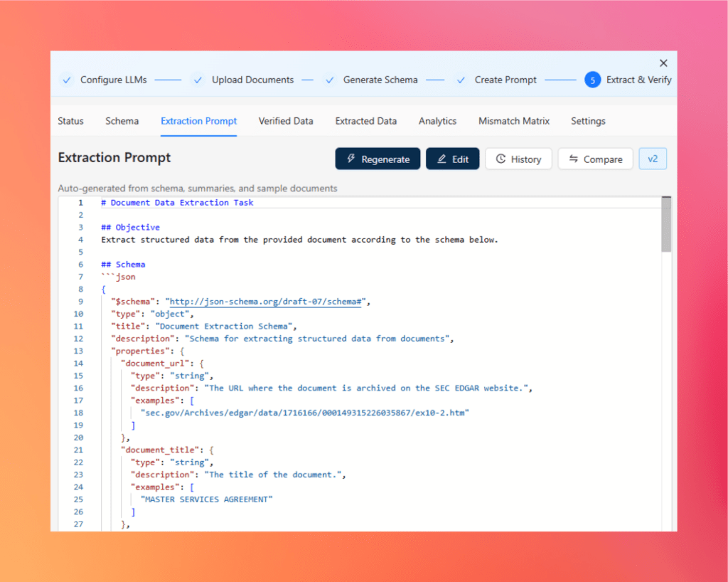Open the Settings tab
Screen dimensions: 728x582
point(588,121)
